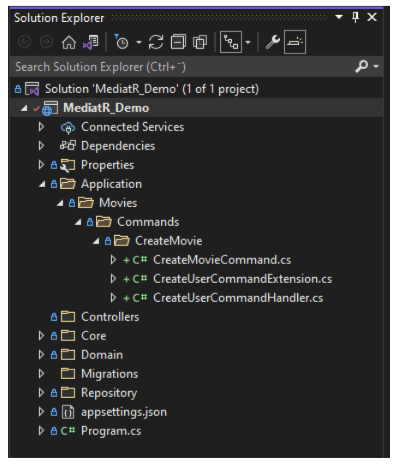
Task: Click the Movies open folder icon
Action: coord(86,203)
